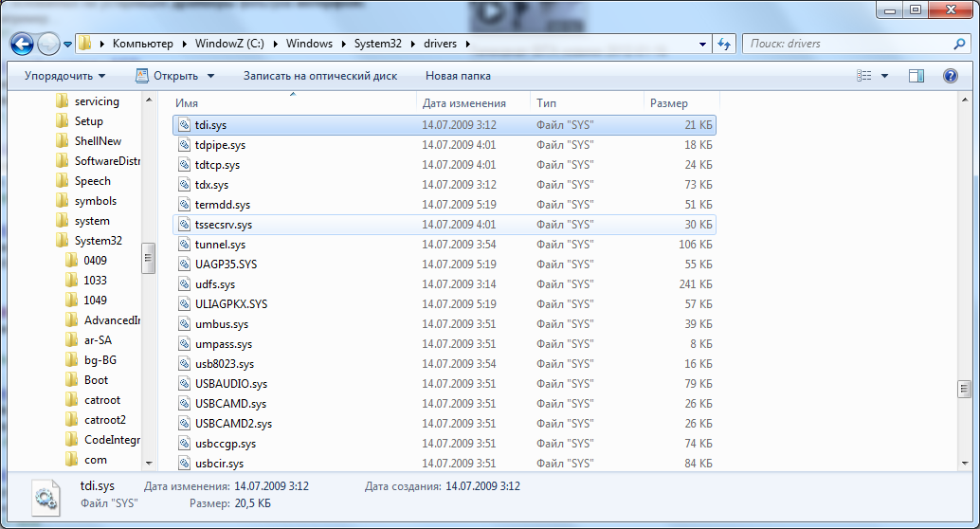Open Help via question mark icon
980x529 pixels.
pyautogui.click(x=950, y=76)
